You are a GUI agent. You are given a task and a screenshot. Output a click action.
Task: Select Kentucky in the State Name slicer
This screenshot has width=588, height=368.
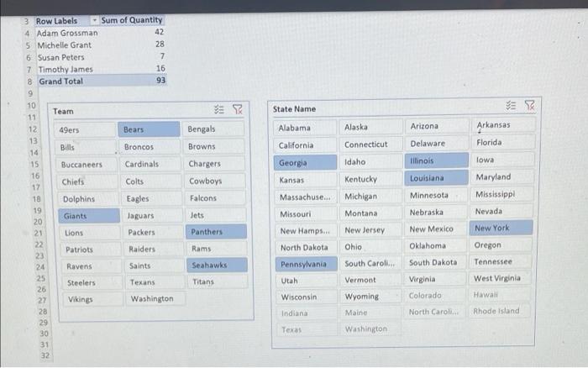[371, 179]
